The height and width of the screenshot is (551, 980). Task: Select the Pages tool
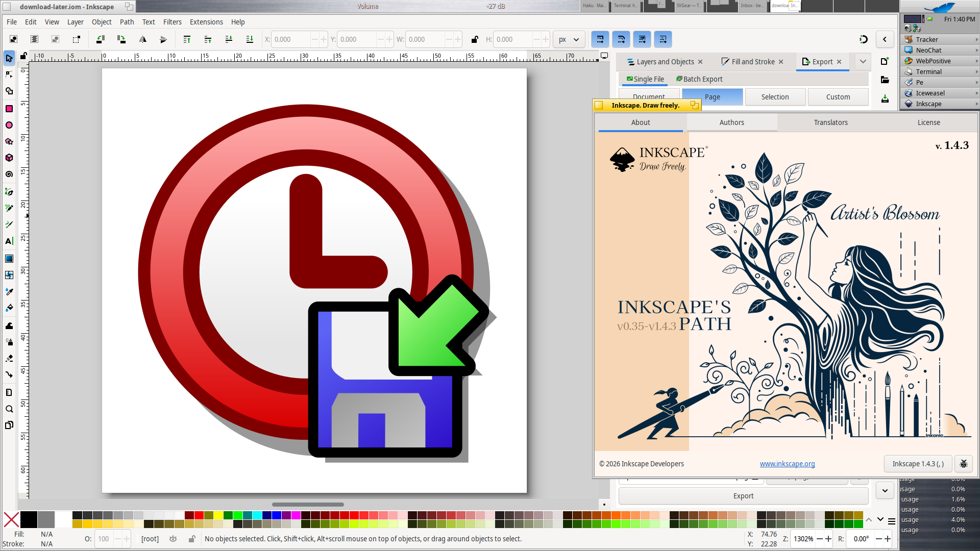(x=9, y=425)
